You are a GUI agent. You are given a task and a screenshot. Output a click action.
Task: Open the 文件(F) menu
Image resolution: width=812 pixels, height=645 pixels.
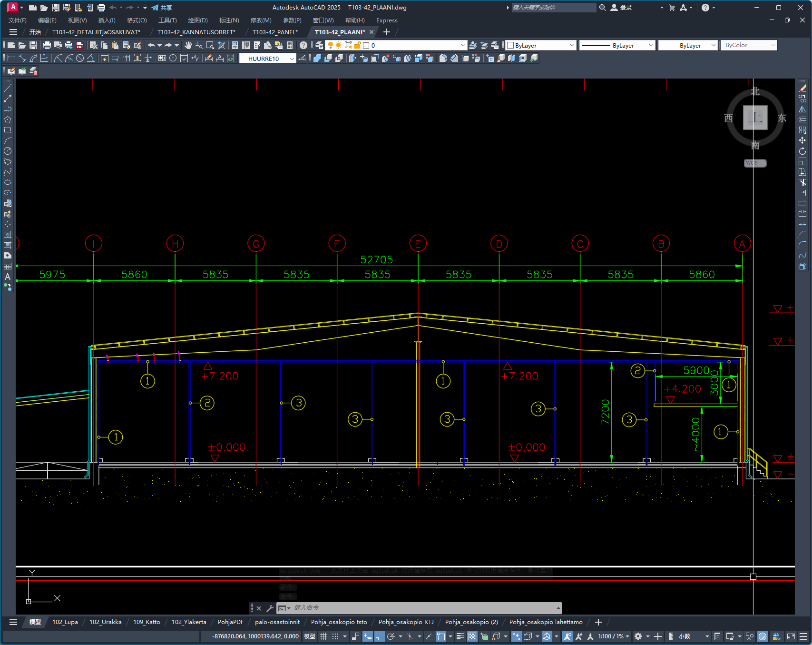click(18, 20)
